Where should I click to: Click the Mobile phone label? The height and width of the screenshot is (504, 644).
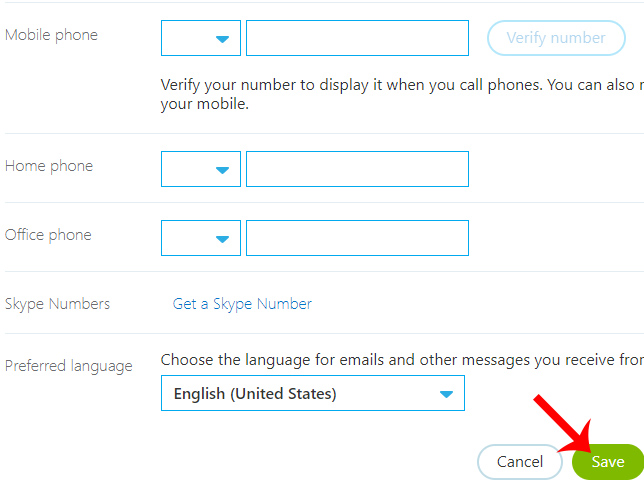(x=51, y=35)
